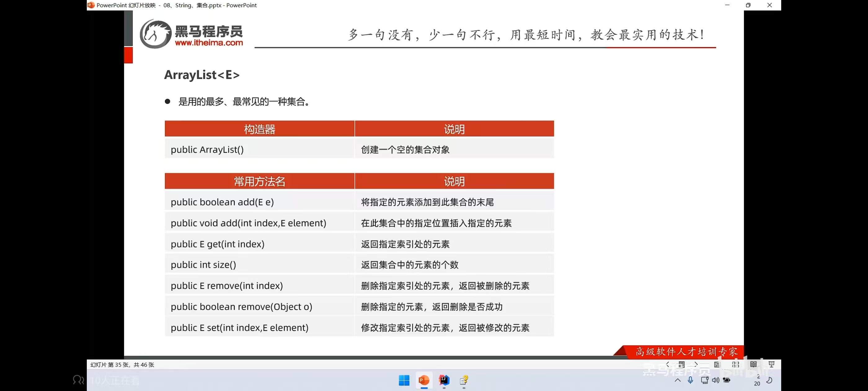Image resolution: width=868 pixels, height=391 pixels.
Task: Open the clock and calendar from the tray
Action: coord(757,380)
